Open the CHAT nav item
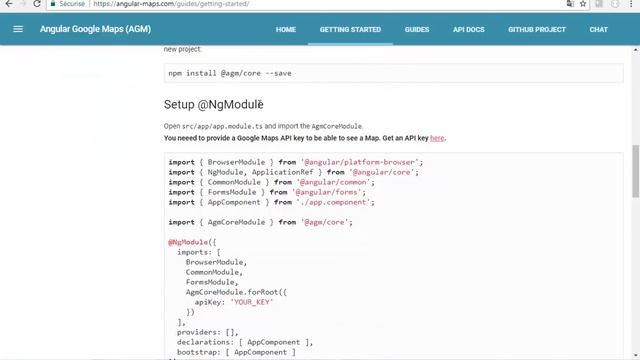Image resolution: width=640 pixels, height=360 pixels. click(598, 29)
